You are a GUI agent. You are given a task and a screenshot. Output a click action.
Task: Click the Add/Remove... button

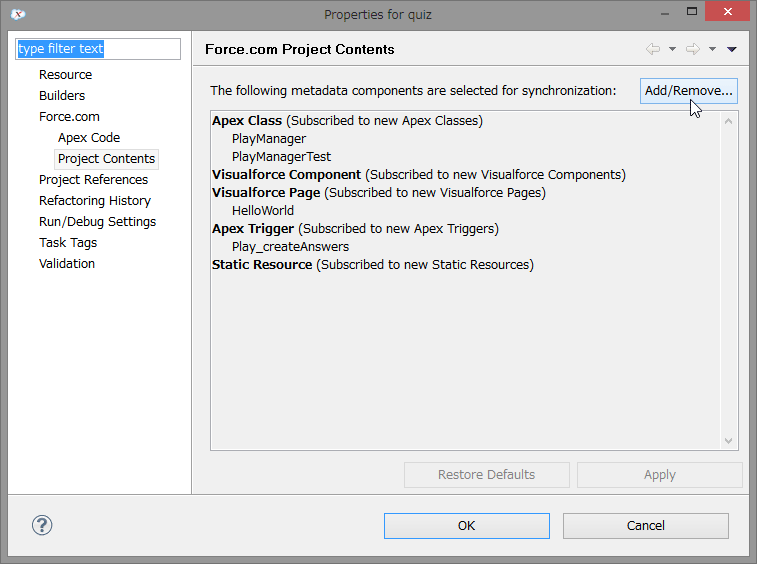[688, 91]
